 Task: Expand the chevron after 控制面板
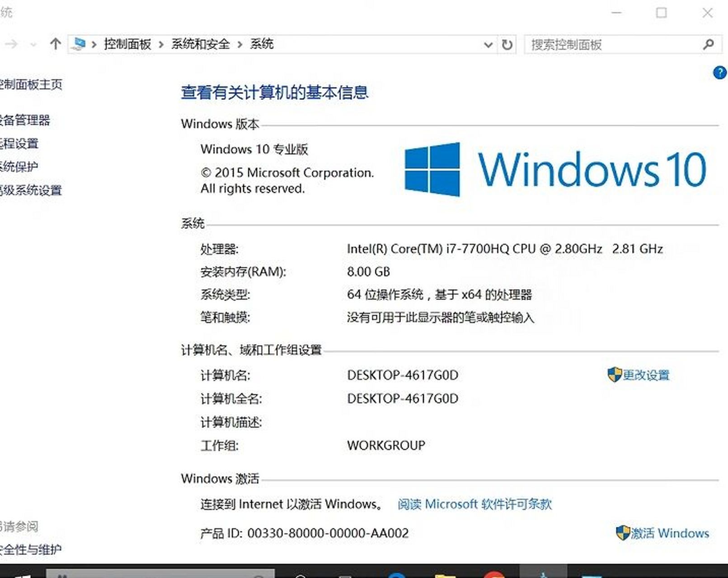pos(161,44)
